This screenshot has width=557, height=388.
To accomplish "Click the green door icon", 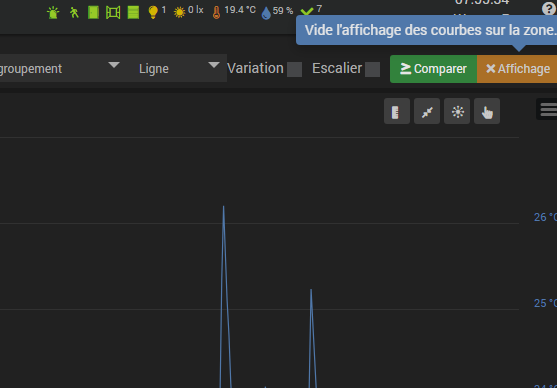I will 93,12.
